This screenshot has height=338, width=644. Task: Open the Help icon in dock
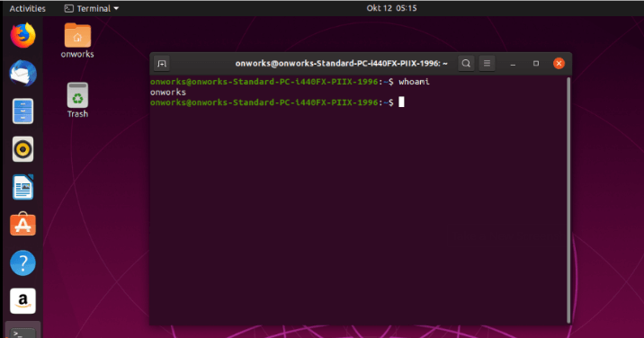pyautogui.click(x=23, y=262)
